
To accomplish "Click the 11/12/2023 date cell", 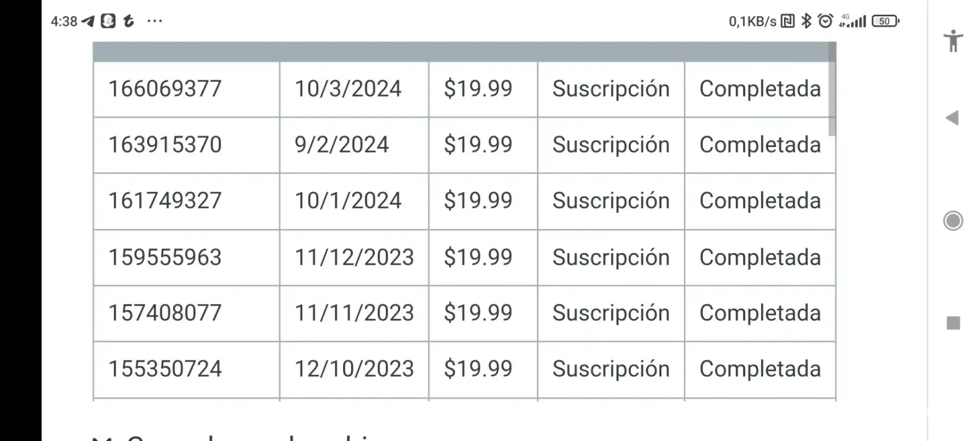I will tap(354, 257).
